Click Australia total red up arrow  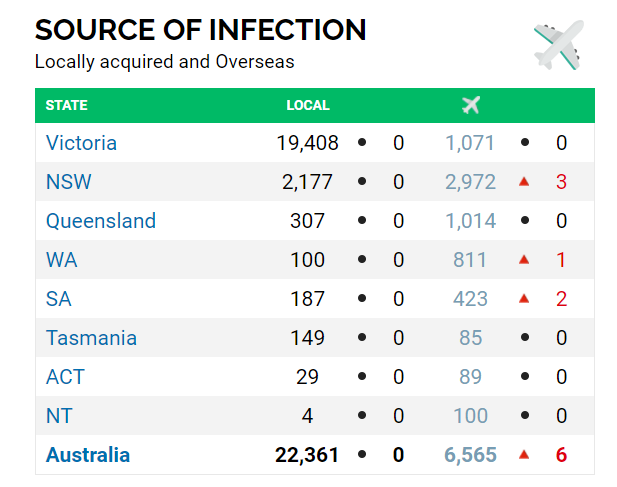(524, 455)
